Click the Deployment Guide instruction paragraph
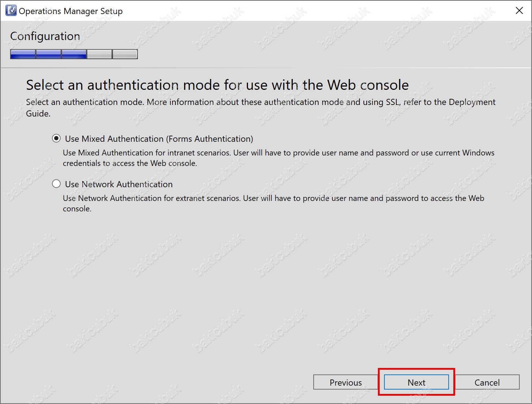This screenshot has height=404, width=532. coord(261,107)
